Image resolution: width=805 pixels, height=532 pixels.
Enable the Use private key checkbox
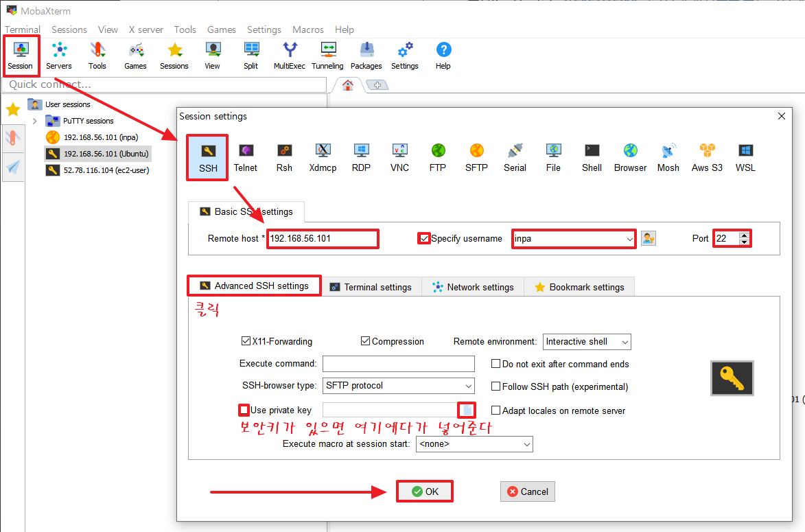(244, 410)
